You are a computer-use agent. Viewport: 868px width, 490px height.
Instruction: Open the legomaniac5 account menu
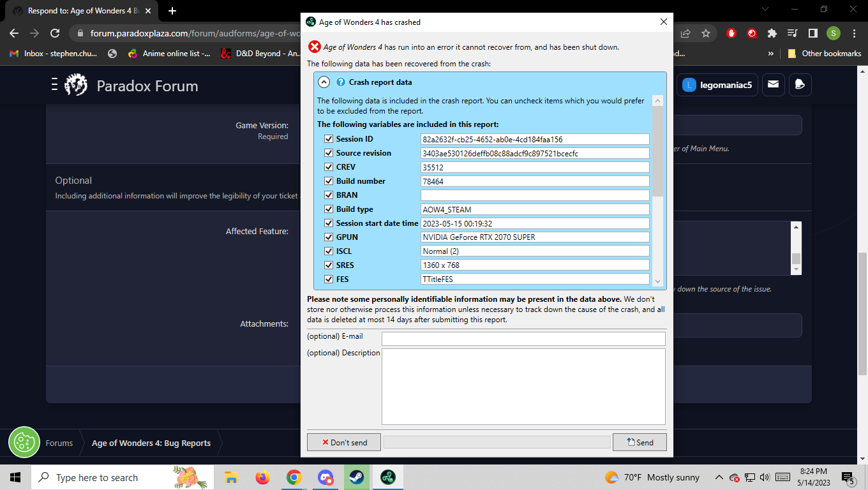pos(717,85)
